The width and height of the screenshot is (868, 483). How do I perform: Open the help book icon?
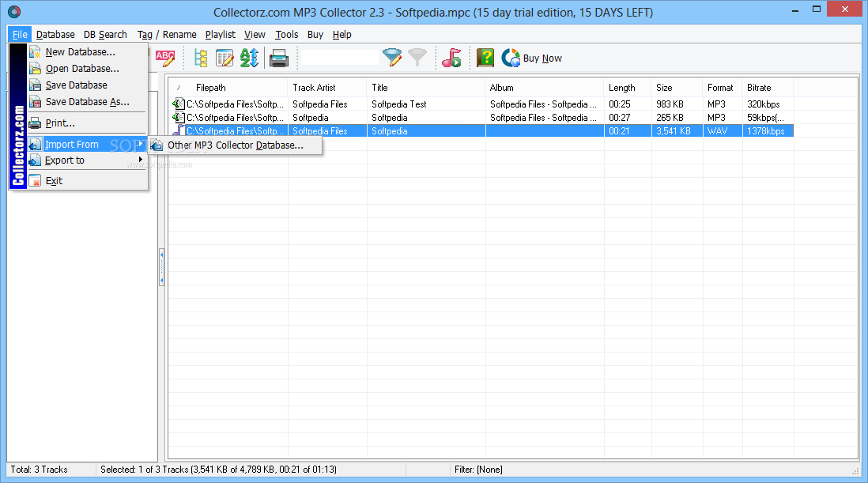point(485,58)
